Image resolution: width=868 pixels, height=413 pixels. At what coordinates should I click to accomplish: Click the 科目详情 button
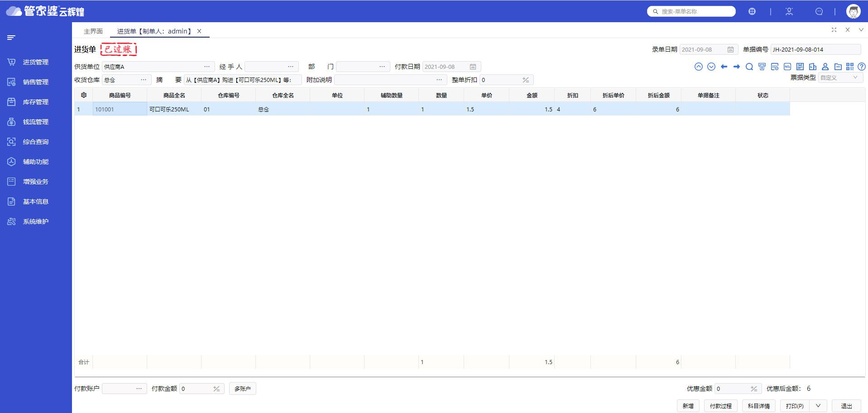click(x=759, y=406)
